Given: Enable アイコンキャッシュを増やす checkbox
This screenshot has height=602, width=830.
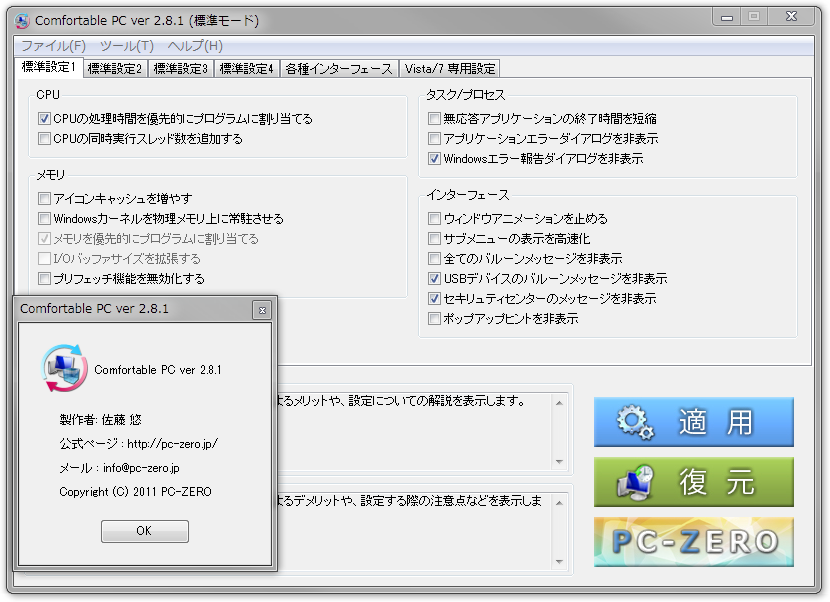Looking at the screenshot, I should pyautogui.click(x=44, y=199).
